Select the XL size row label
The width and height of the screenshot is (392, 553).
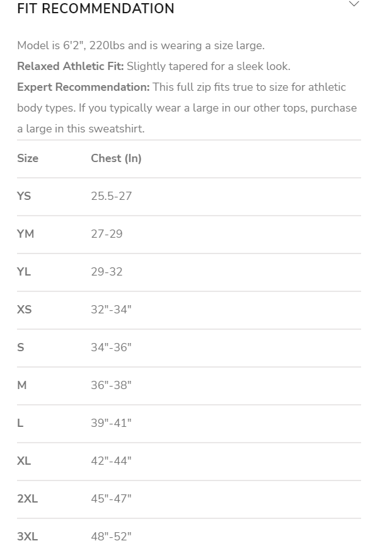click(x=24, y=461)
